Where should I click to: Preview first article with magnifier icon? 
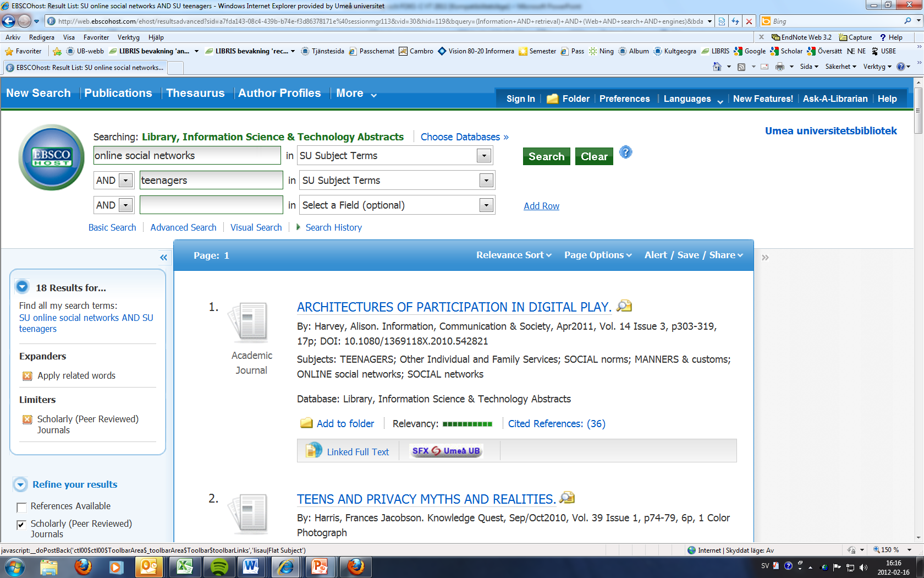click(x=624, y=306)
